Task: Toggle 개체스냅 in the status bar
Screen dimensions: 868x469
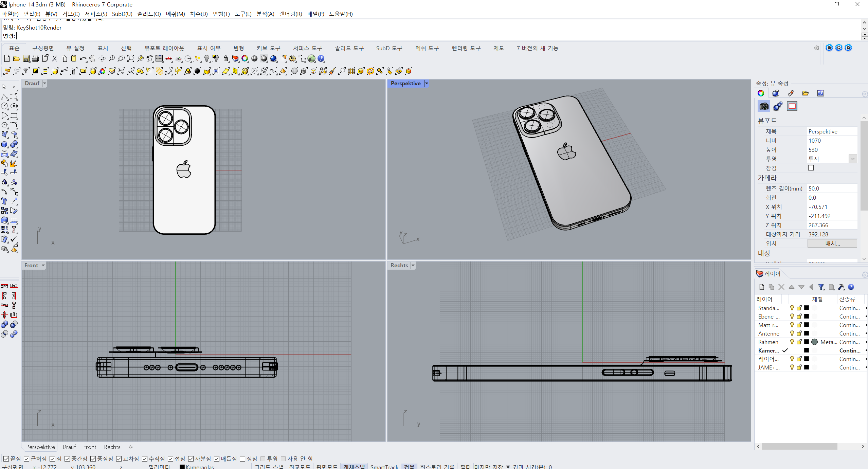Action: click(x=354, y=467)
